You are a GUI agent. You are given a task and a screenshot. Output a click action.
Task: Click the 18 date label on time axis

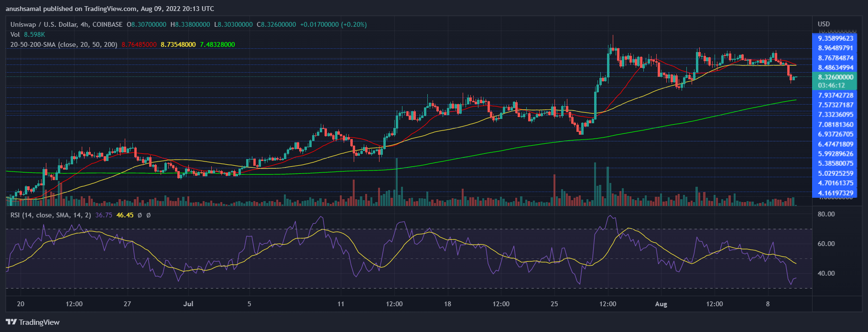tap(447, 304)
